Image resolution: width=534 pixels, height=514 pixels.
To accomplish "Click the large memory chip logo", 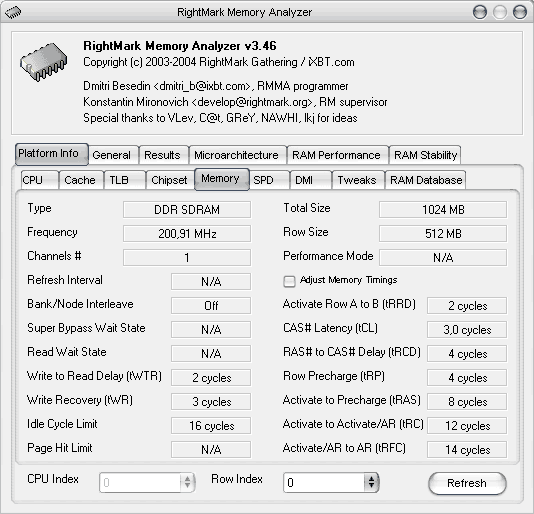I will point(43,61).
